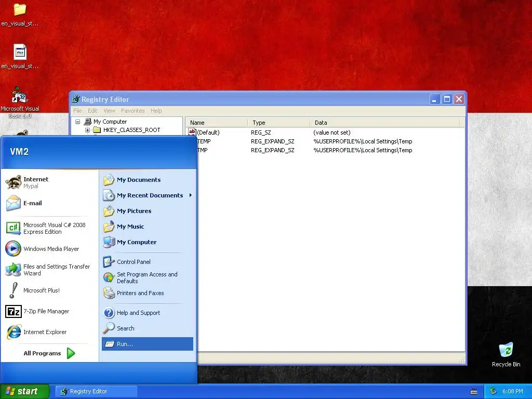Open the File menu in Registry Editor
This screenshot has height=399, width=532.
point(77,111)
